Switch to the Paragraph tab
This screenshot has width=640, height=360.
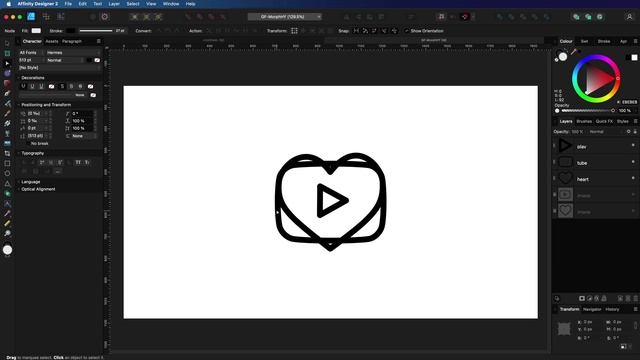(x=72, y=41)
